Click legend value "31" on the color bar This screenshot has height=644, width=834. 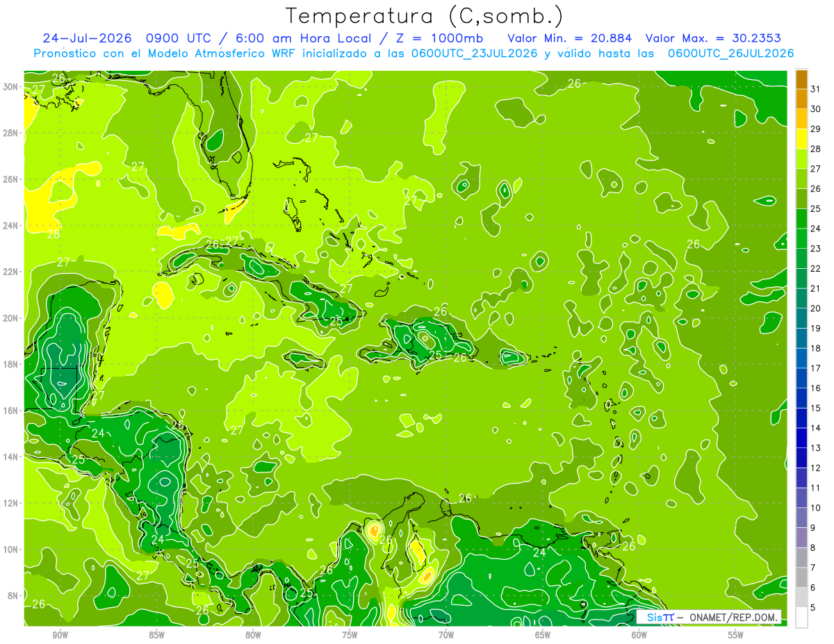pos(816,89)
